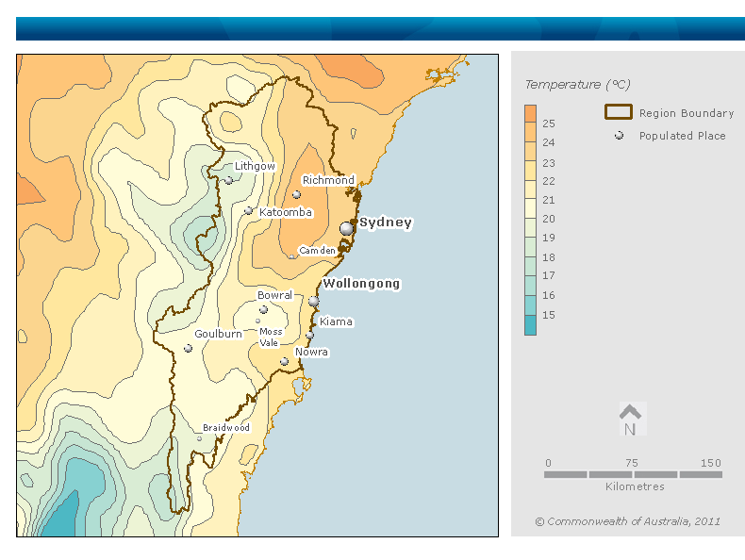Image resolution: width=745 pixels, height=560 pixels.
Task: Select the Kiama place marker
Action: [x=309, y=335]
